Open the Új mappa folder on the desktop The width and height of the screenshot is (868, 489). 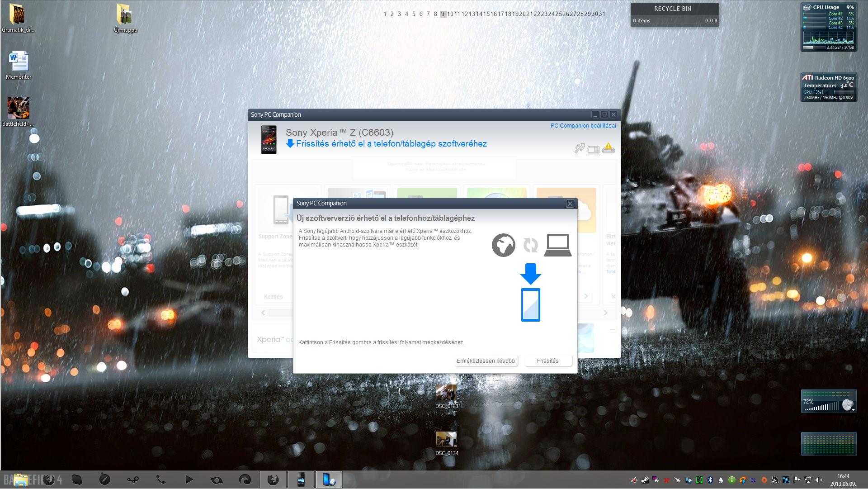coord(125,18)
